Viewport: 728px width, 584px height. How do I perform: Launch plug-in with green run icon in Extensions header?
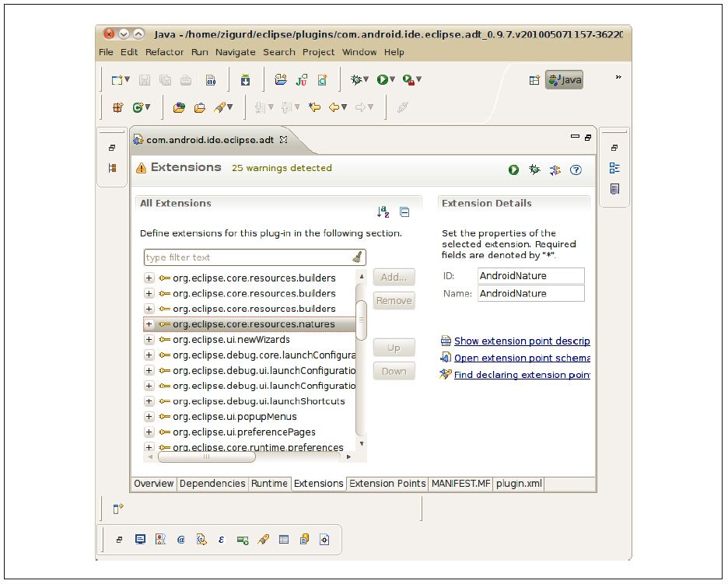pos(513,170)
